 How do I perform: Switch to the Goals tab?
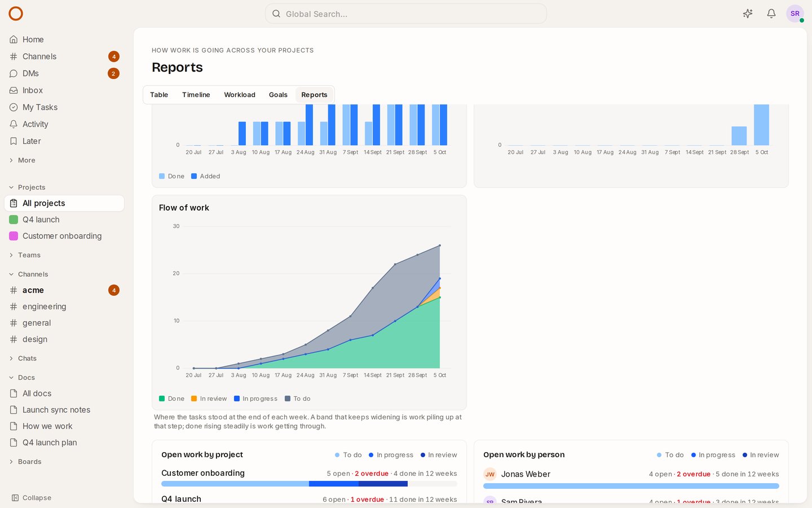[x=278, y=95]
